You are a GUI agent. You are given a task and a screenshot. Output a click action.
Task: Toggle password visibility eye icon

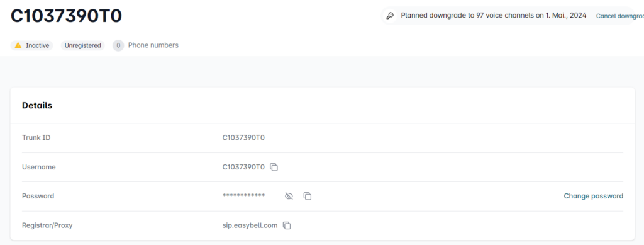pyautogui.click(x=289, y=197)
